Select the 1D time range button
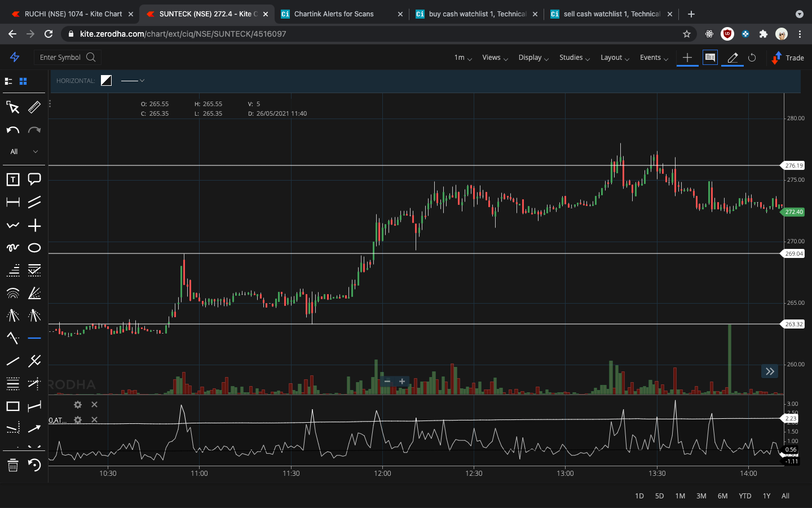The image size is (812, 508). [639, 496]
